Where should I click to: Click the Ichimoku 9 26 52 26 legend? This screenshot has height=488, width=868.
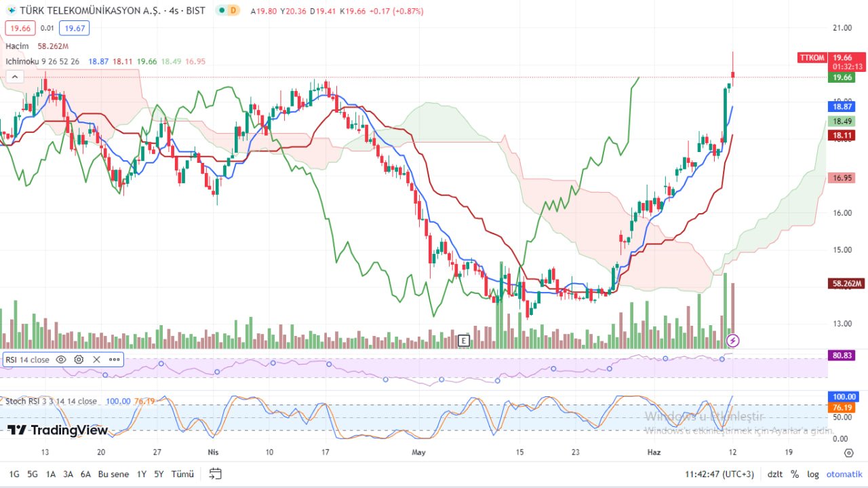42,62
